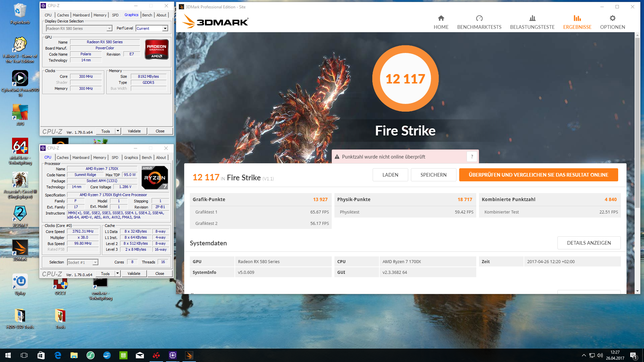
Task: Click the Details Anzeigen button
Action: click(589, 243)
